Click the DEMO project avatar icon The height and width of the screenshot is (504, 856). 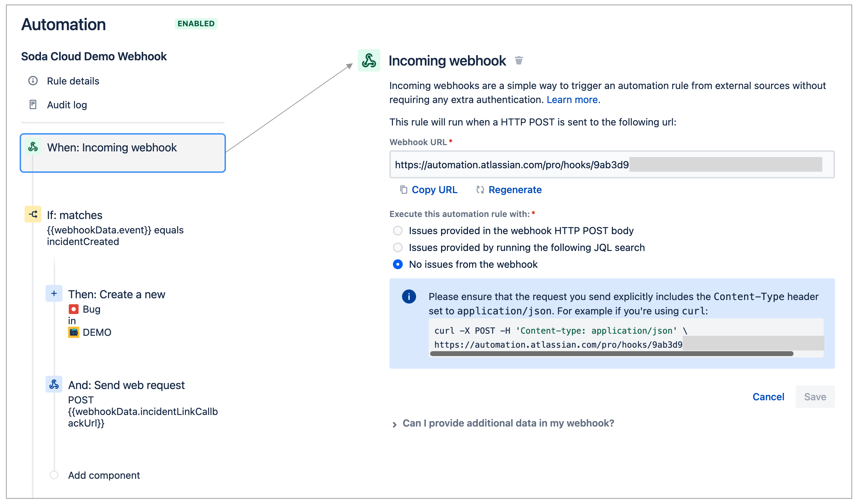click(x=73, y=332)
